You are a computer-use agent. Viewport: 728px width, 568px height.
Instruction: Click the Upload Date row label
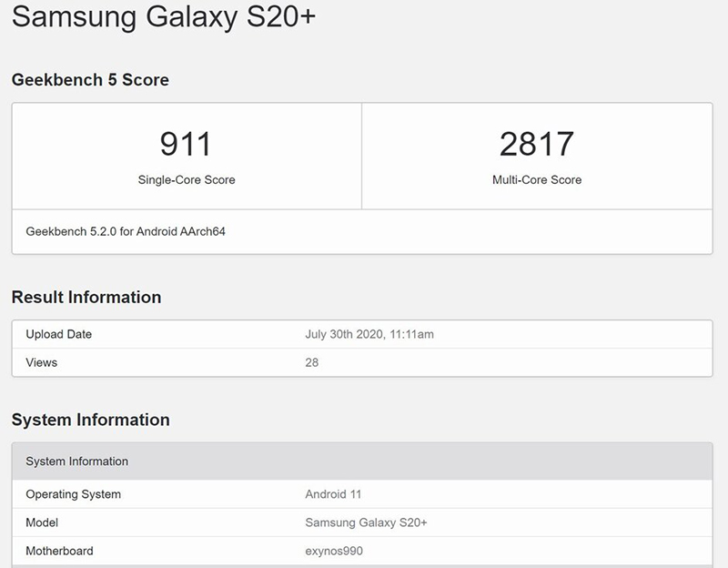click(x=59, y=334)
